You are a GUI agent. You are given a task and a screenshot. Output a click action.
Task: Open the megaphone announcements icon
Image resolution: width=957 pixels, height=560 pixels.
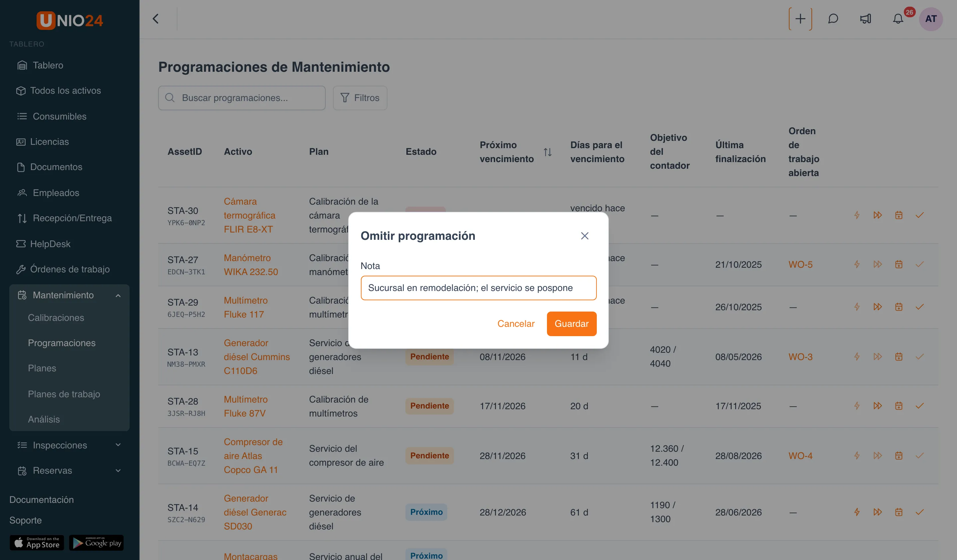coord(866,19)
